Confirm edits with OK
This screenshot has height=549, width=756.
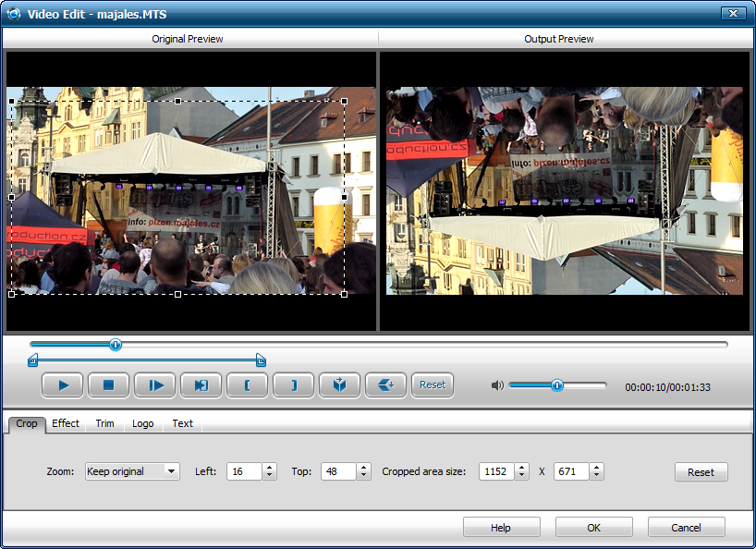pyautogui.click(x=594, y=528)
